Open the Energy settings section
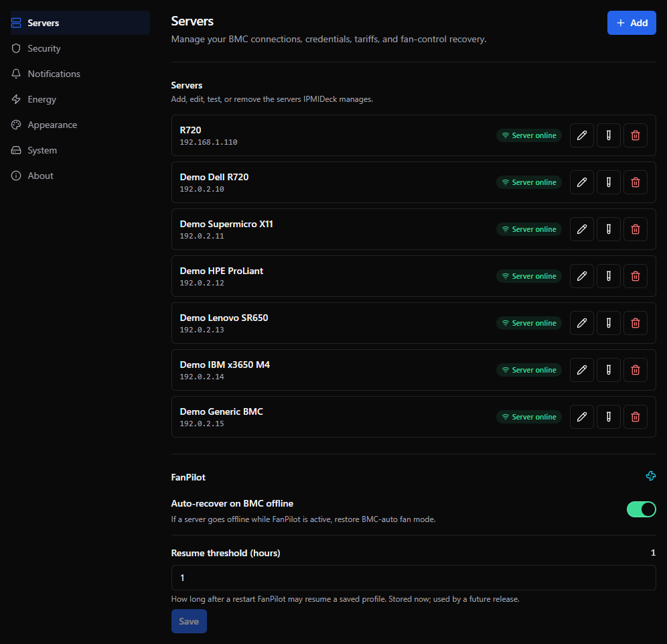The image size is (667, 644). pos(80,100)
